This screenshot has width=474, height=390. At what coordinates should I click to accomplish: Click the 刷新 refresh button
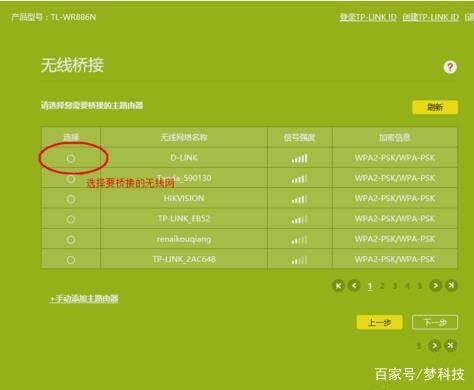tap(435, 107)
